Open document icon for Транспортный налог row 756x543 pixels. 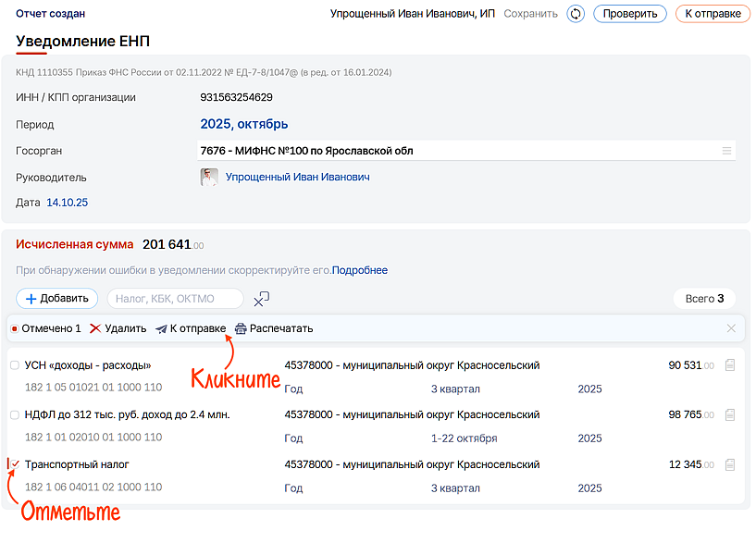pos(730,464)
